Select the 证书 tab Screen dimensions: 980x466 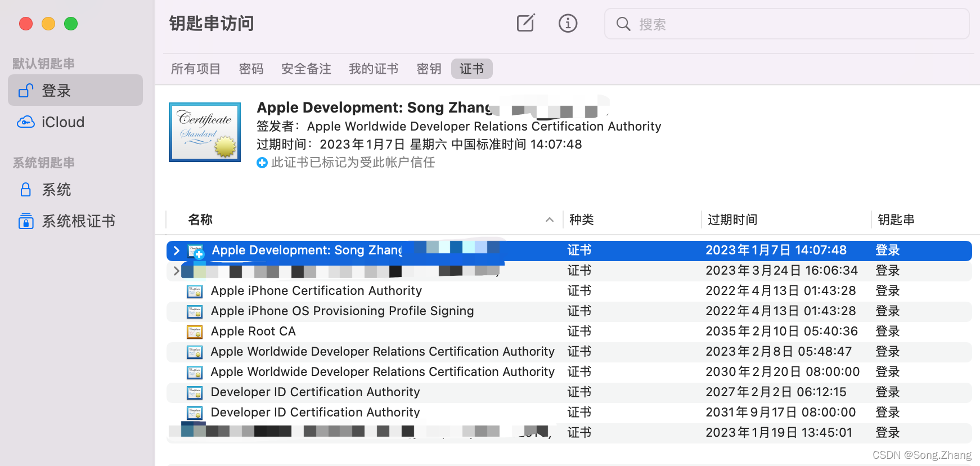pyautogui.click(x=471, y=69)
